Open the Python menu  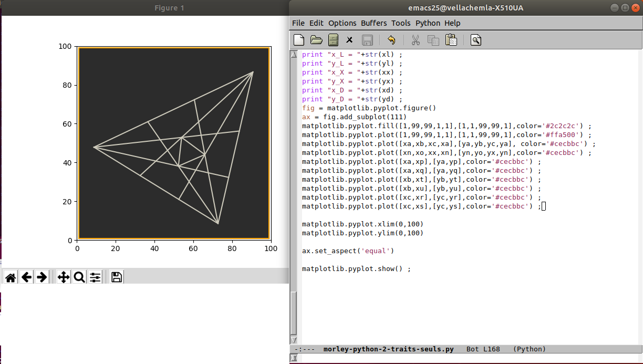point(428,23)
